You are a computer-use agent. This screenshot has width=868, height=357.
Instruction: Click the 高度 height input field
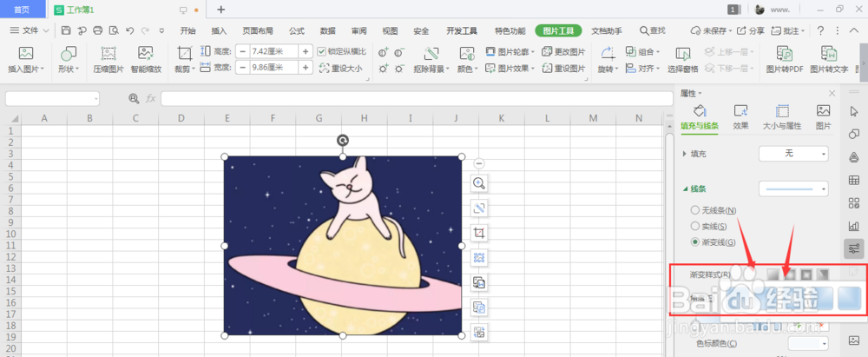click(x=274, y=51)
